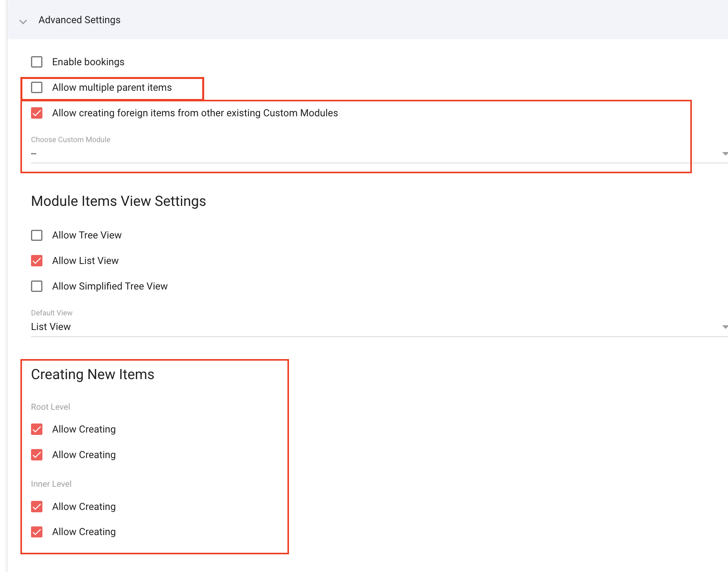Uncheck first Allow Creating under Inner Level
Image resolution: width=728 pixels, height=572 pixels.
pos(37,507)
